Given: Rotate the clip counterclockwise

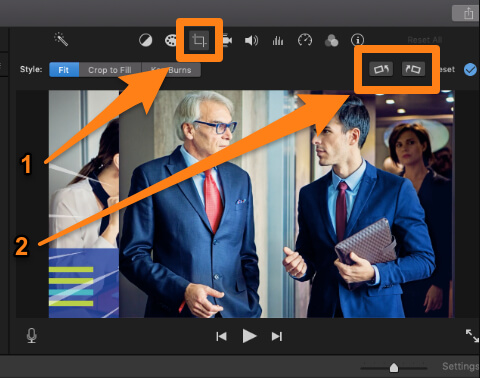Looking at the screenshot, I should pyautogui.click(x=381, y=69).
